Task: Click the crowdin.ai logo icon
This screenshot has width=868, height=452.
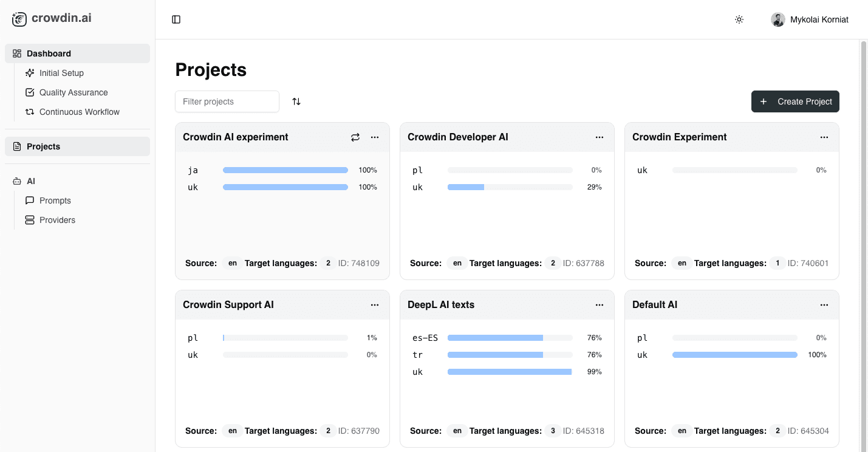Action: 19,19
